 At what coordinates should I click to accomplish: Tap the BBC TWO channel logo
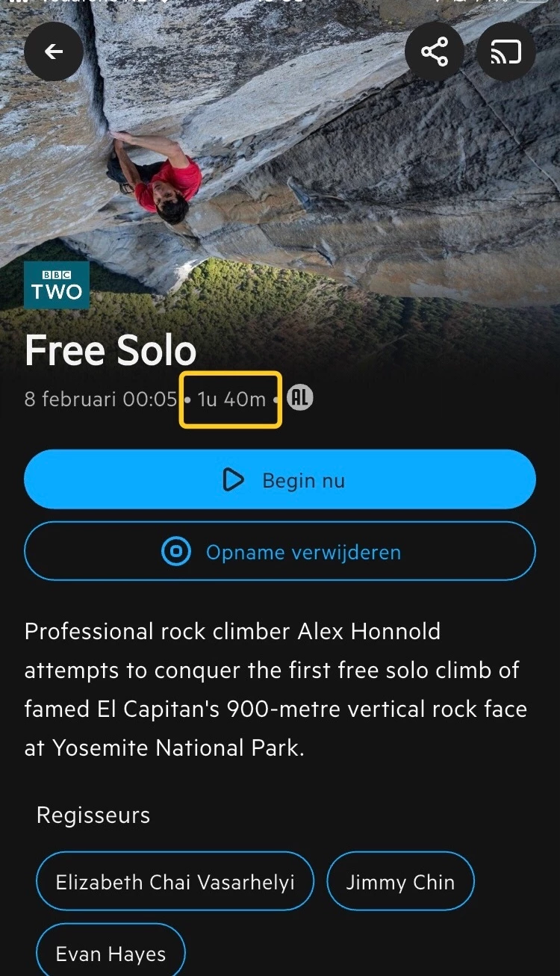pos(57,285)
